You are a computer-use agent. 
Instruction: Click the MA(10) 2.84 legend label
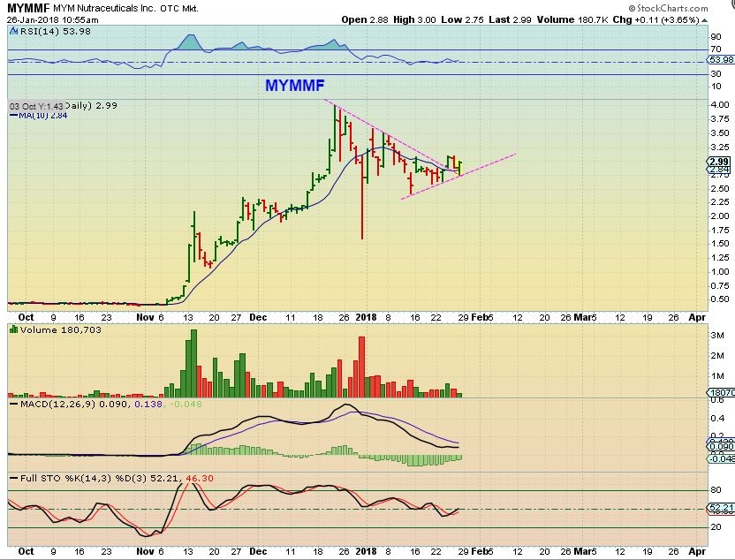pos(39,115)
